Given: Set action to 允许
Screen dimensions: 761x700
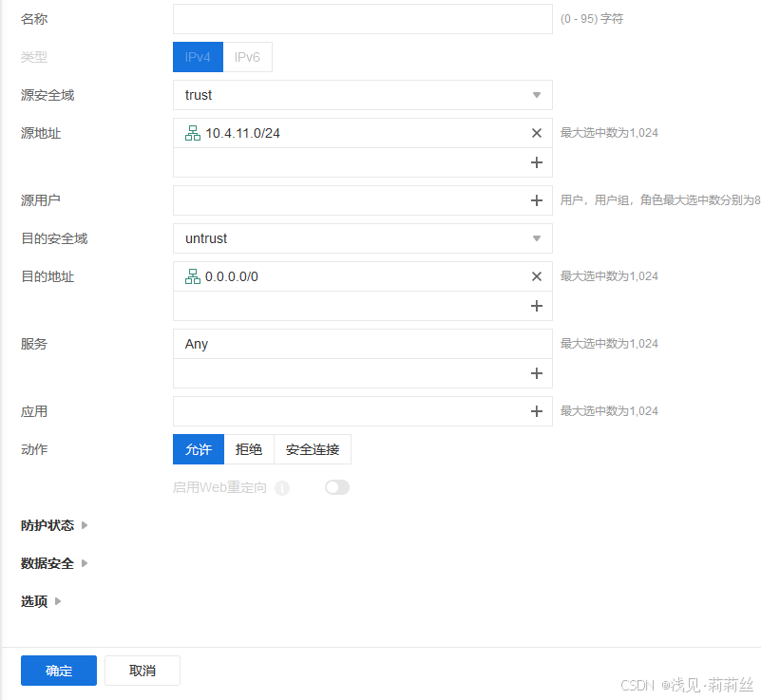Looking at the screenshot, I should pyautogui.click(x=199, y=449).
